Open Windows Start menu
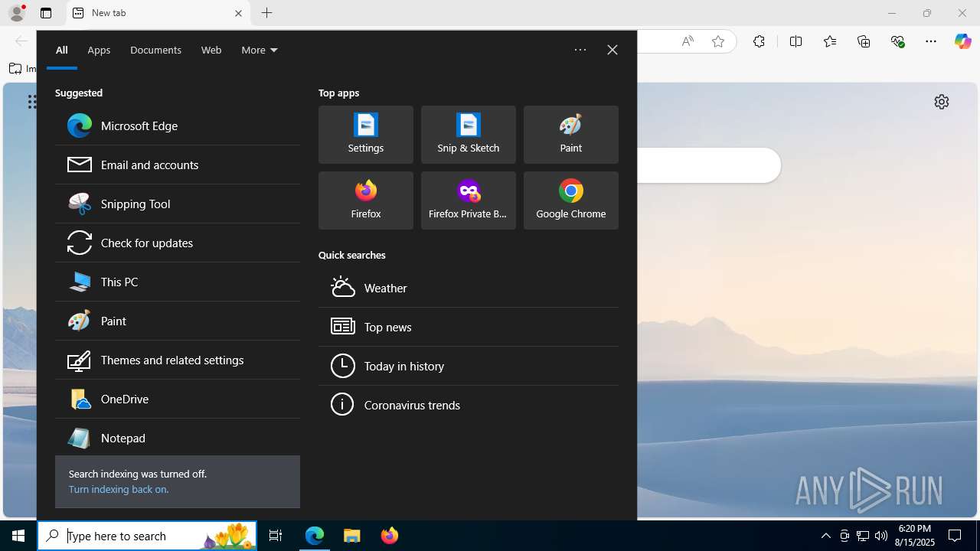This screenshot has width=980, height=551. pos(18,536)
